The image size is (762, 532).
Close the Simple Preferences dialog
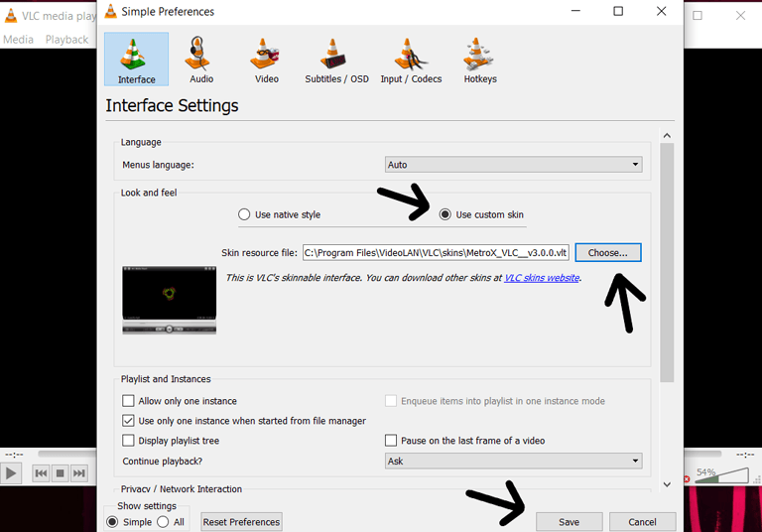[x=662, y=11]
